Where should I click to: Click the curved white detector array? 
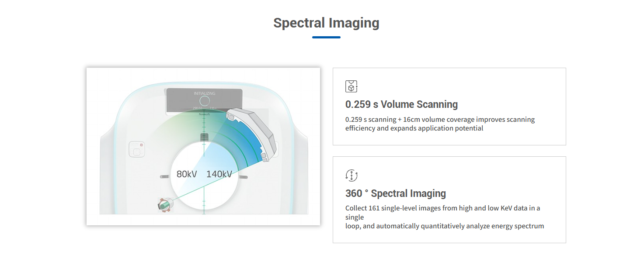tap(253, 134)
